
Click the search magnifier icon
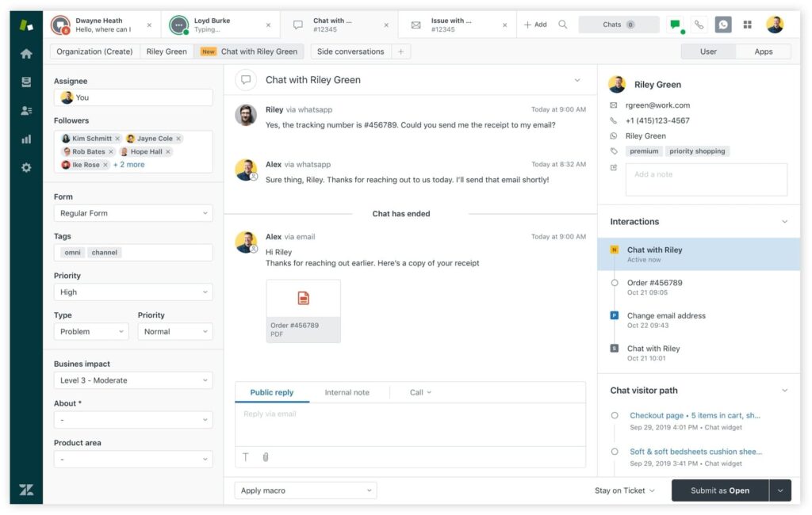click(562, 25)
